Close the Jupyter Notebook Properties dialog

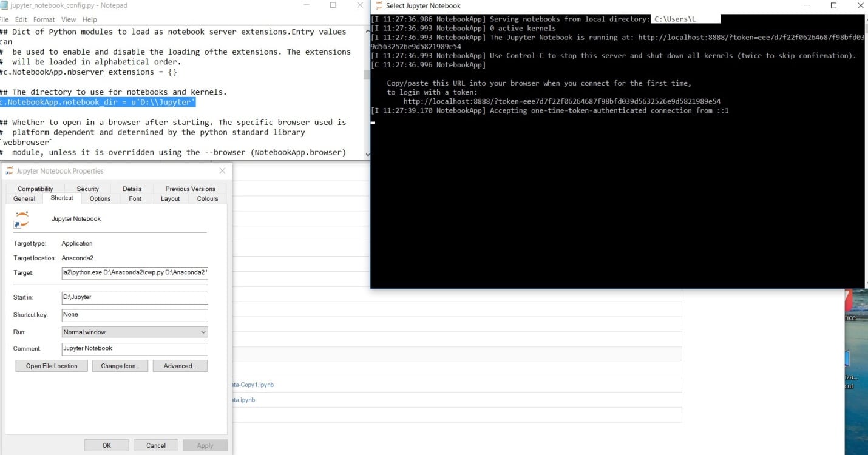click(222, 171)
